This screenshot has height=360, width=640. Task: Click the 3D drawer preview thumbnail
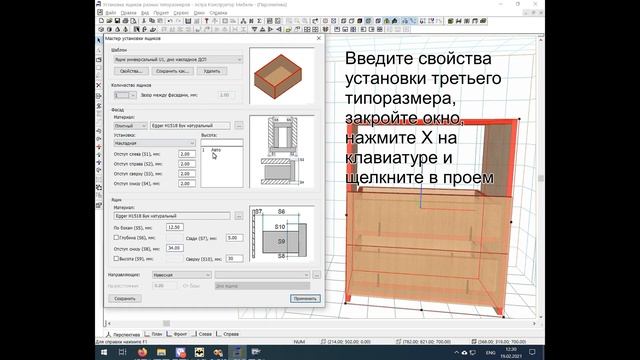pyautogui.click(x=282, y=76)
